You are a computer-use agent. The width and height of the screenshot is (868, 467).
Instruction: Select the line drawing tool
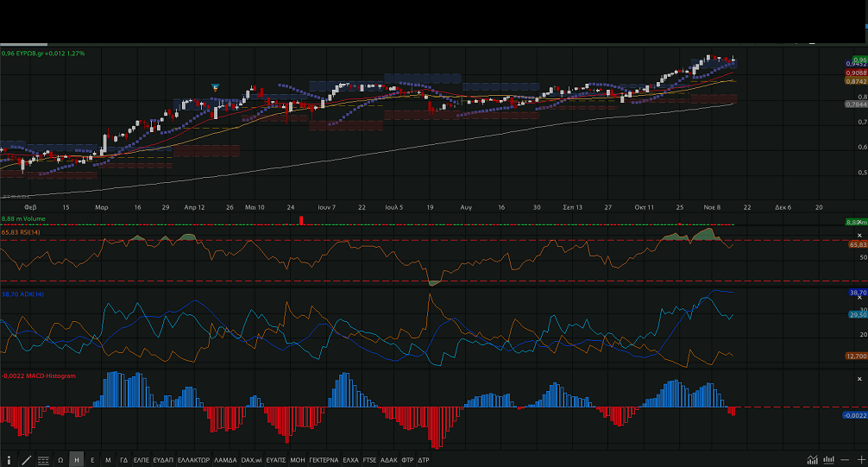click(26, 460)
